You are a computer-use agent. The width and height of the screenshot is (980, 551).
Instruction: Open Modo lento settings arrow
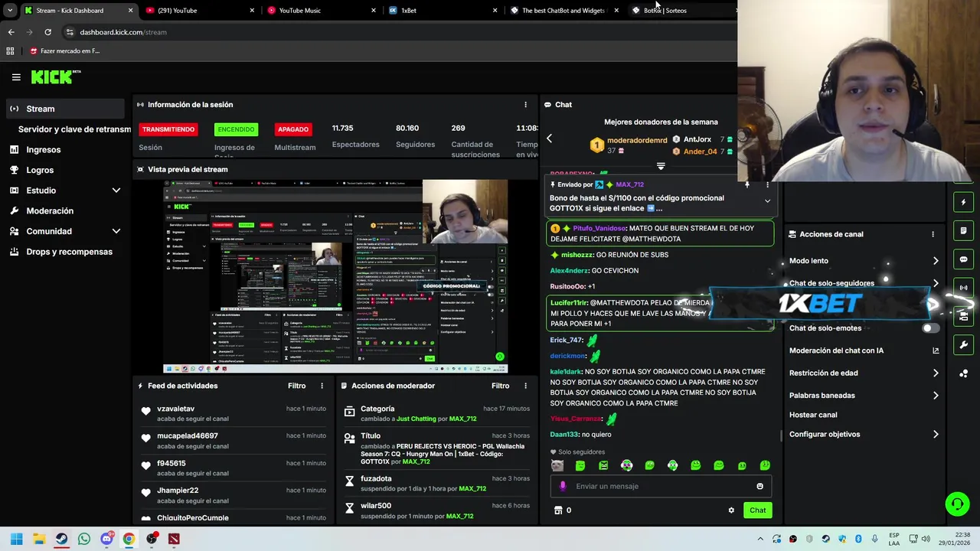(x=936, y=261)
